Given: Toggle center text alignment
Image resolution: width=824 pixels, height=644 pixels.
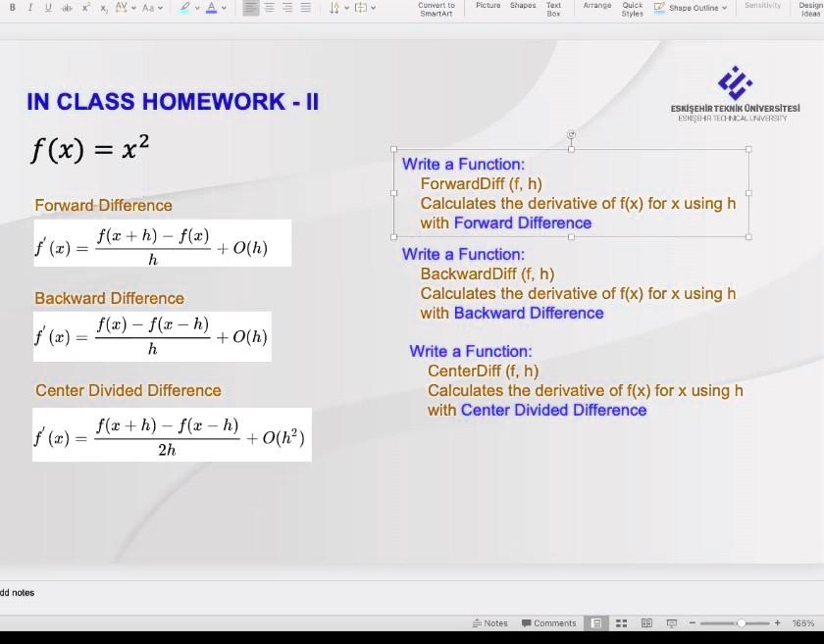Looking at the screenshot, I should tap(267, 8).
